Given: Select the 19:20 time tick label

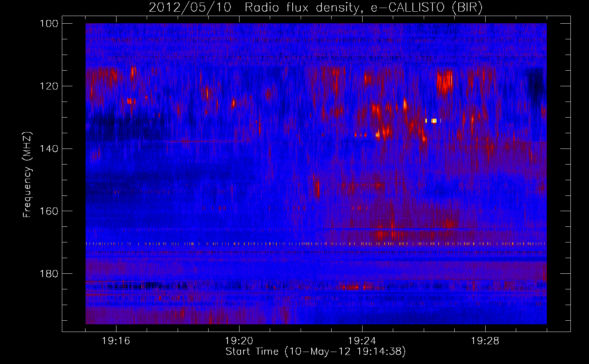Looking at the screenshot, I should (x=239, y=341).
